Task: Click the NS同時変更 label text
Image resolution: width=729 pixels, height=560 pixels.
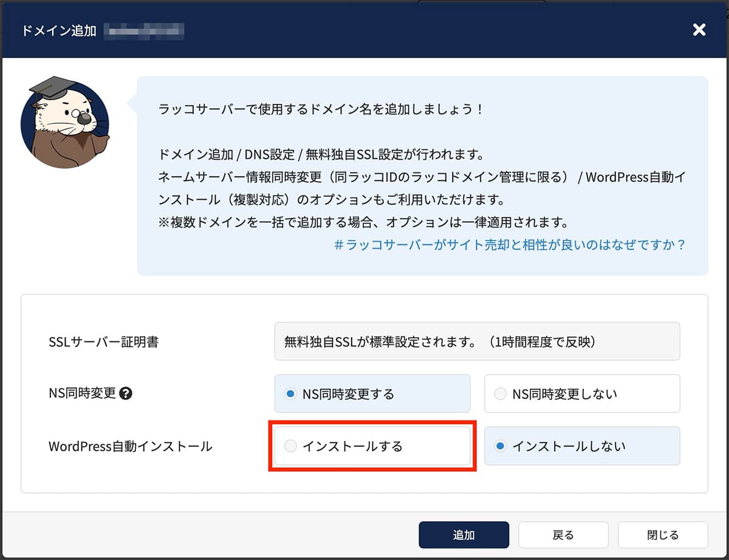Action: pos(82,393)
